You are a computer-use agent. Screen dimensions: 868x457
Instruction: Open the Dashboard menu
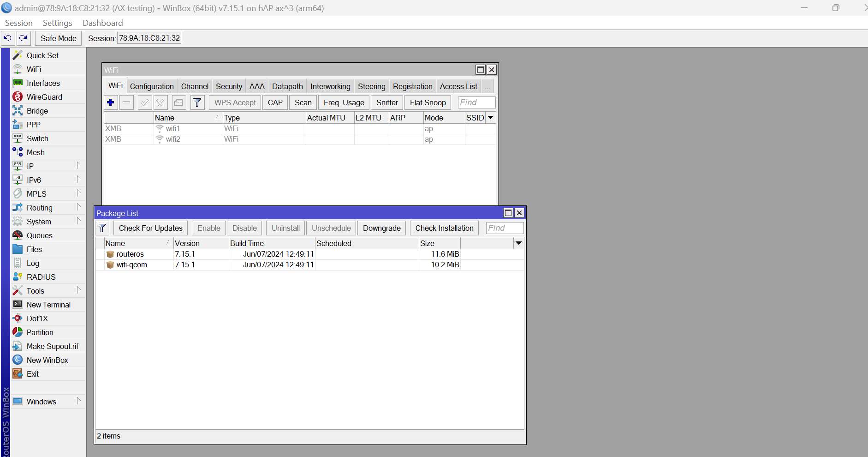(x=102, y=23)
